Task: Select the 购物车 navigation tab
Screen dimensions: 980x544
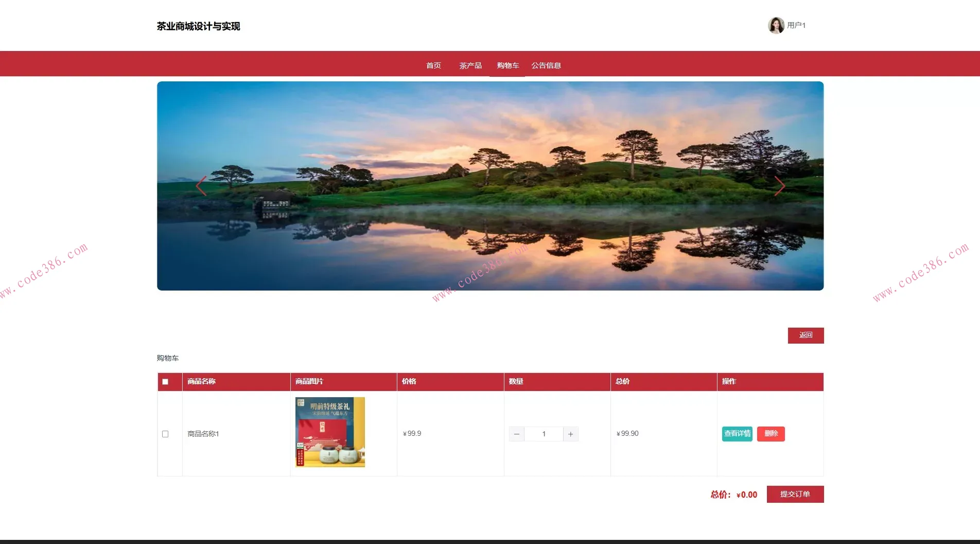Action: tap(507, 65)
